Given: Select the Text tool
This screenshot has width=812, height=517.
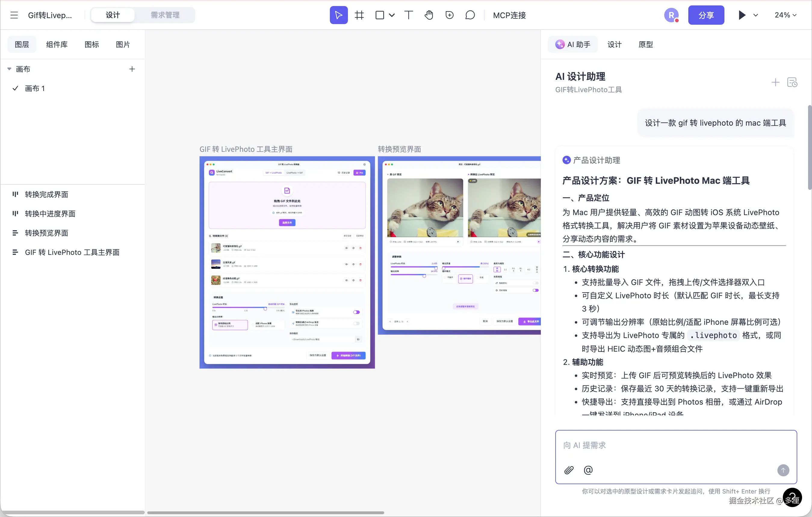Looking at the screenshot, I should [x=408, y=15].
